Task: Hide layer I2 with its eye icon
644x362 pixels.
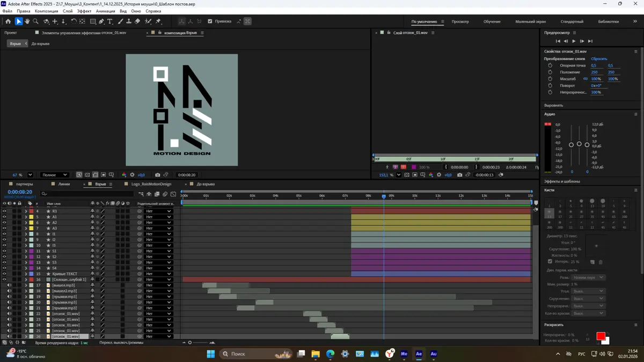Action: point(4,240)
